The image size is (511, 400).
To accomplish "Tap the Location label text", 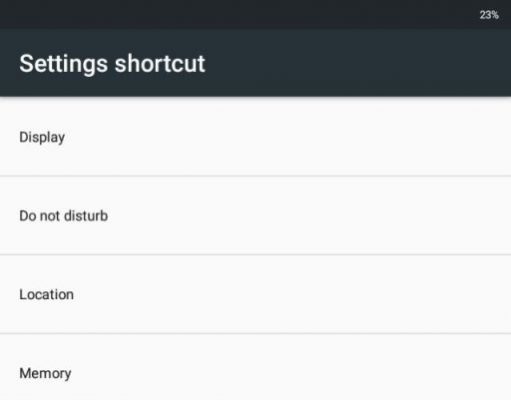I will tap(47, 294).
